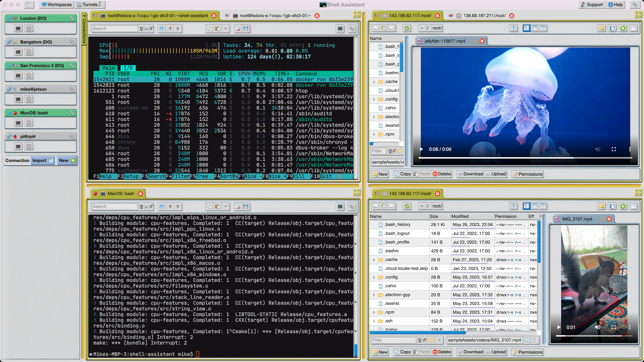Open file browser icon under pi@rpi4

point(29,146)
